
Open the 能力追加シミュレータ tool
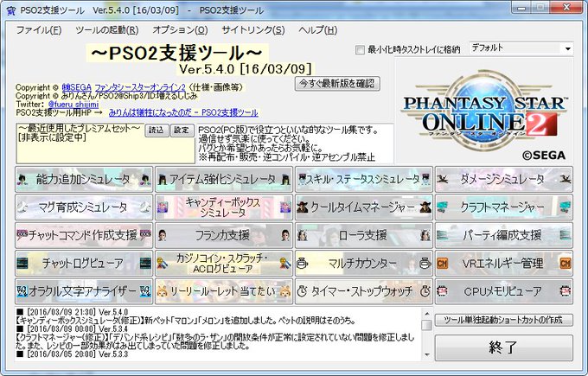pos(84,180)
